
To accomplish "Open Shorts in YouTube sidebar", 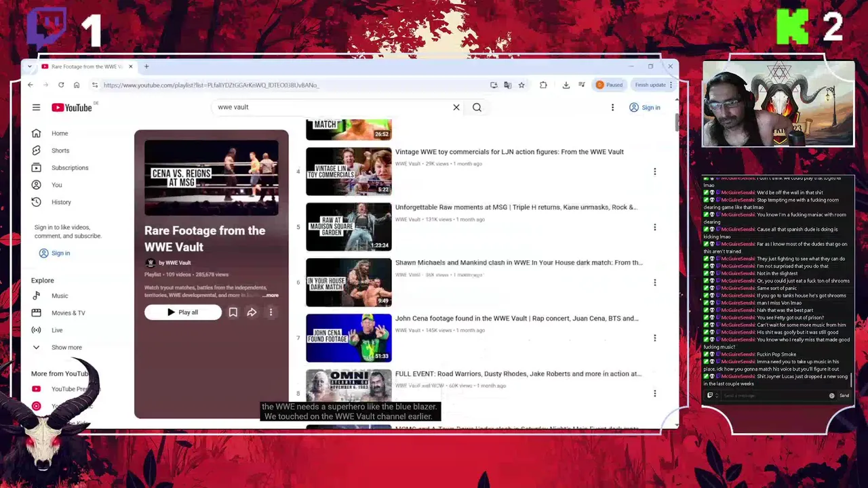I will click(x=60, y=150).
